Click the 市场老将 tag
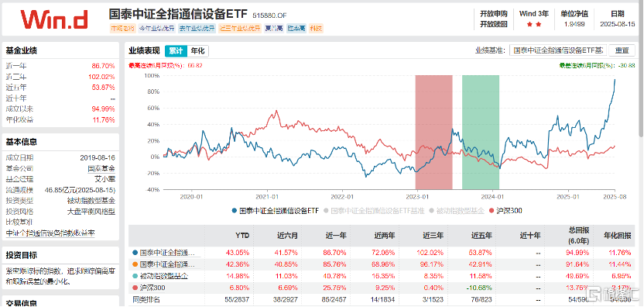Viewport: 644px width, 307px height. [122, 29]
